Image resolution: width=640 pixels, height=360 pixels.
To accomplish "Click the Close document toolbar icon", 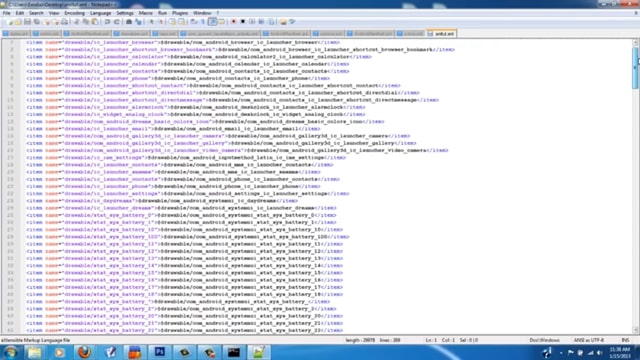I will (x=48, y=22).
